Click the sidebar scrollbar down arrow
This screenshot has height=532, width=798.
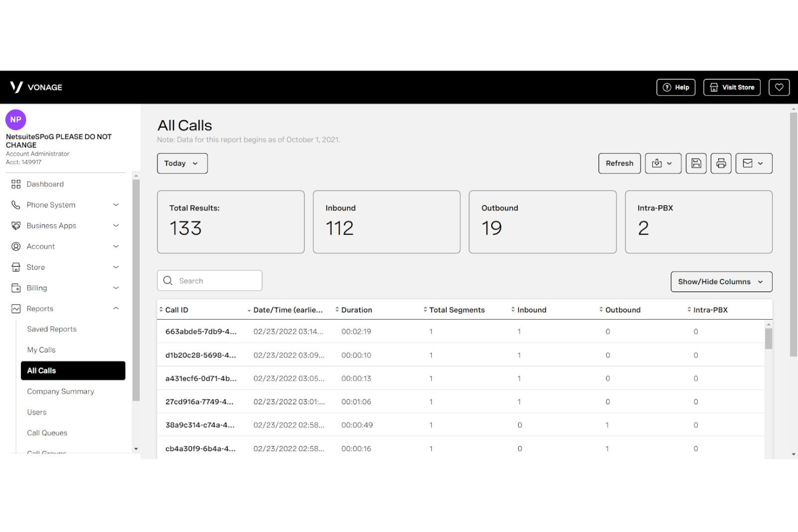click(136, 448)
